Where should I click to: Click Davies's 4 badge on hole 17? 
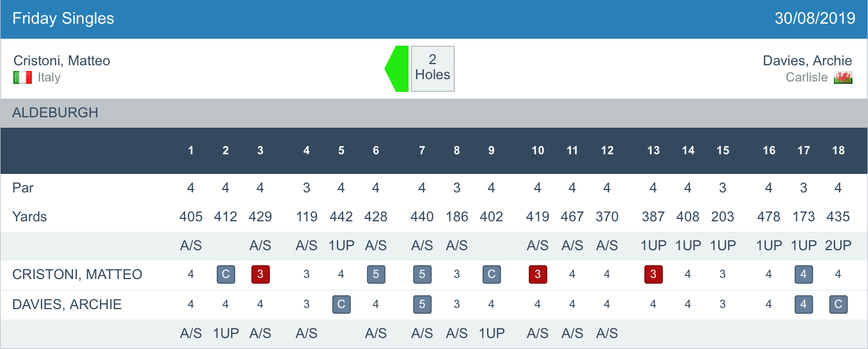[x=803, y=305]
